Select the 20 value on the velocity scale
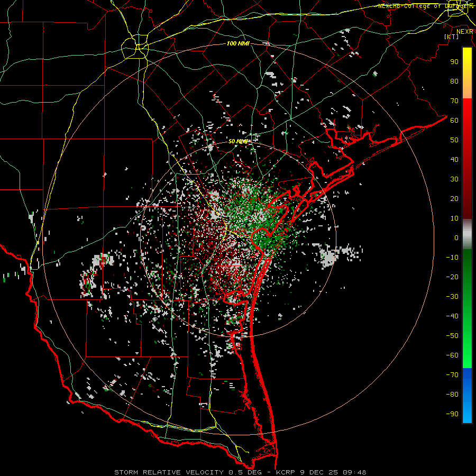The width and height of the screenshot is (476, 476). pos(454,199)
